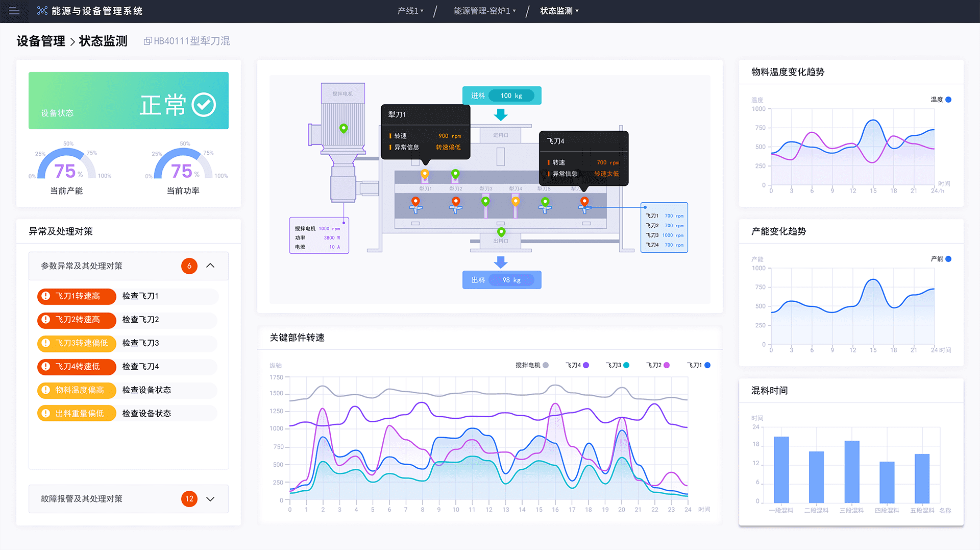Click the energy system logo icon

click(x=42, y=11)
